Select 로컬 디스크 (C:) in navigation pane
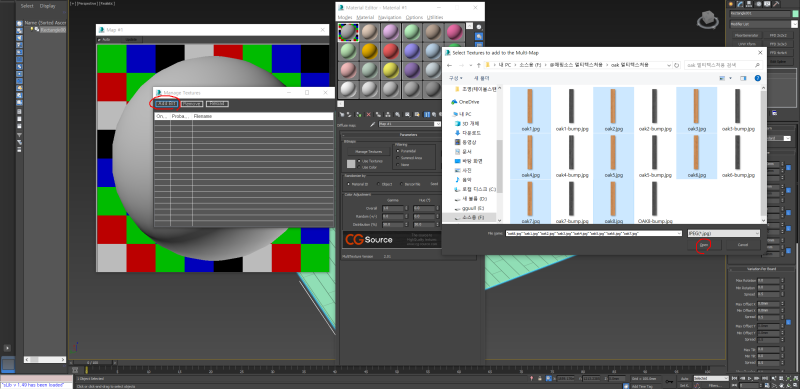The image size is (800, 389). (x=475, y=189)
